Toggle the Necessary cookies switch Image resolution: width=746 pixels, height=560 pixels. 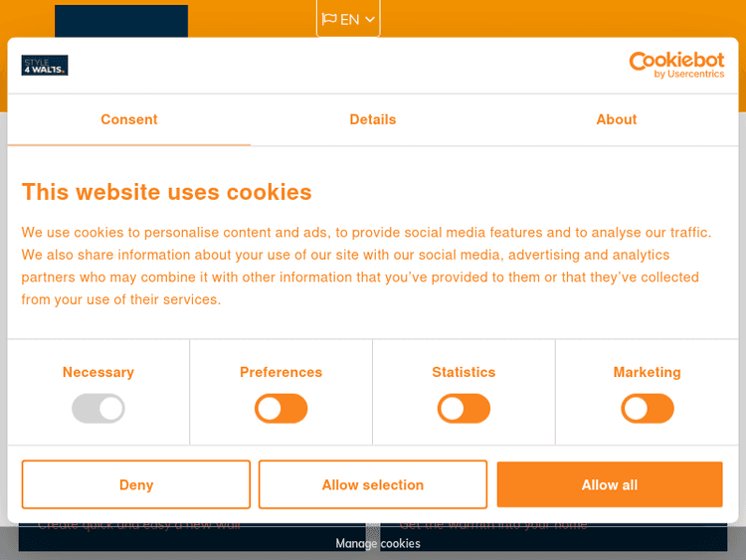click(x=98, y=408)
